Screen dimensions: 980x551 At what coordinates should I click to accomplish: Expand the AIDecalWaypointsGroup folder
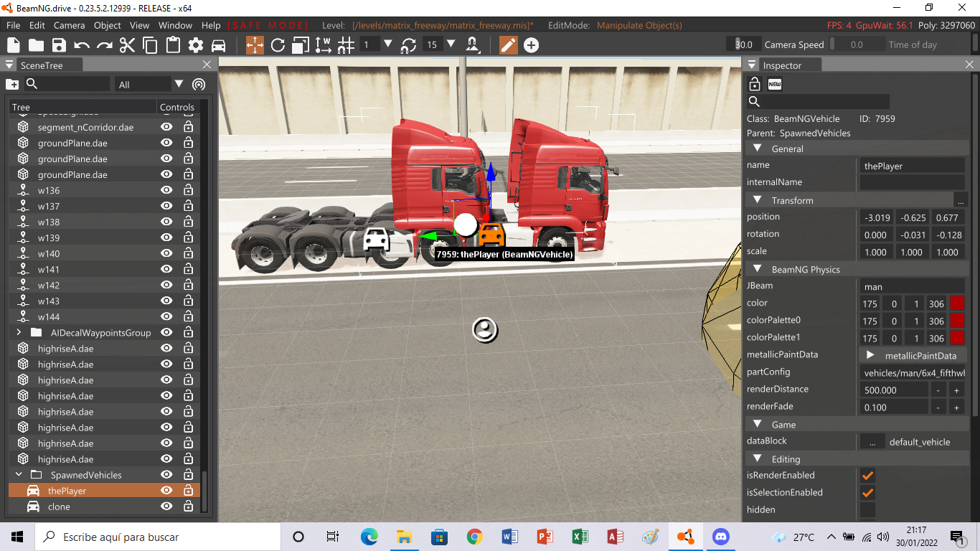pyautogui.click(x=19, y=332)
